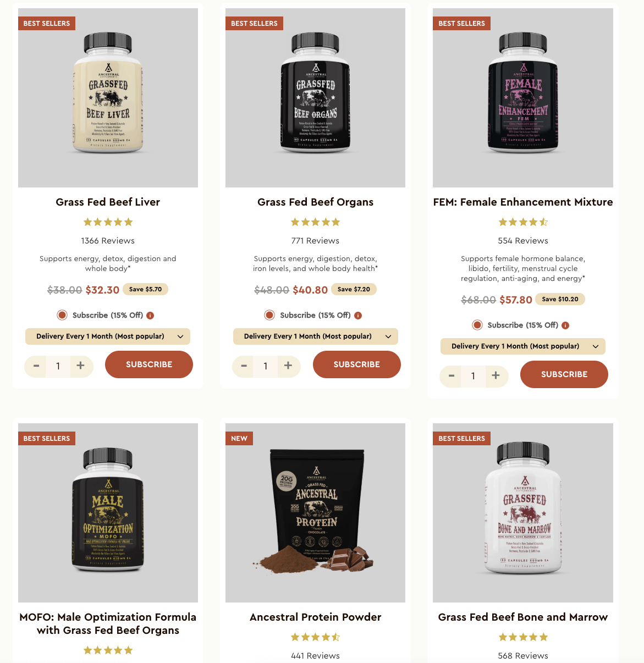Select Subscribe radio for FEM Female Enhancement

point(477,325)
